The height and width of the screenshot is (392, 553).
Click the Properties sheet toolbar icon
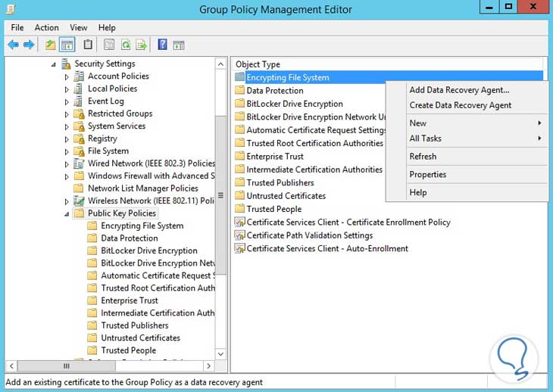[x=109, y=45]
